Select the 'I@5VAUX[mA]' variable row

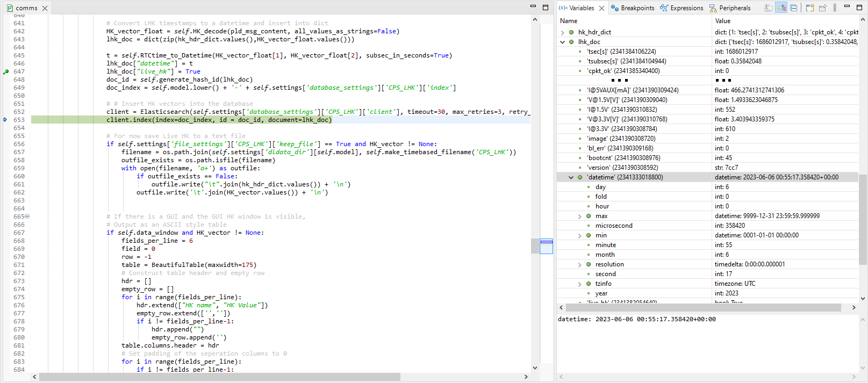[x=708, y=90]
